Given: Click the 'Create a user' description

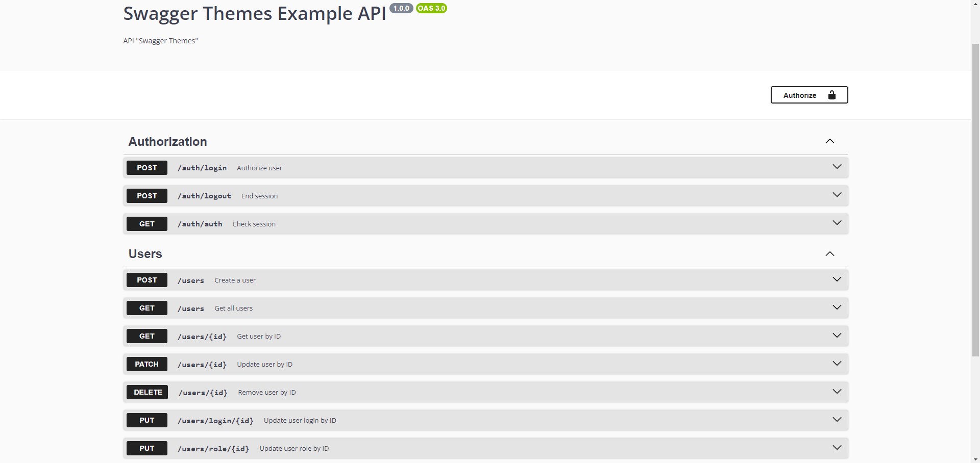Looking at the screenshot, I should [235, 280].
